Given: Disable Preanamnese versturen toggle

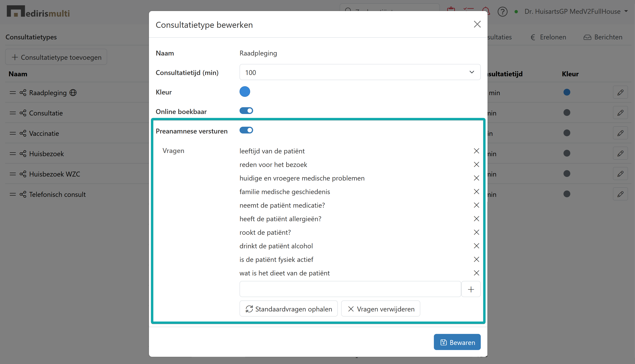Looking at the screenshot, I should (246, 130).
